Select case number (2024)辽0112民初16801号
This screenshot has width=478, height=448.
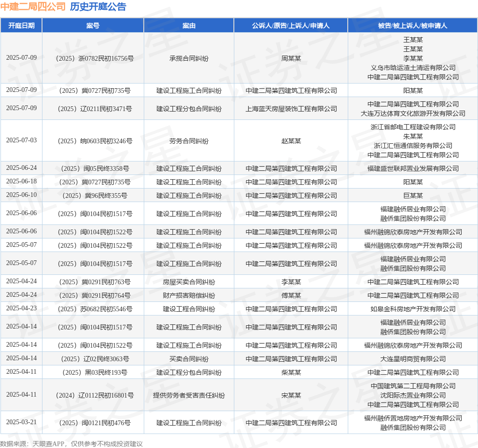(95, 395)
